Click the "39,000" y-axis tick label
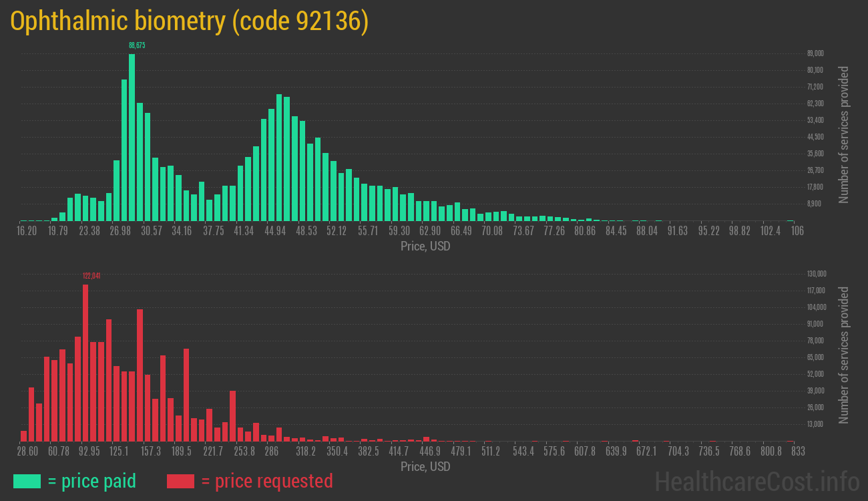Image resolution: width=868 pixels, height=501 pixels. pyautogui.click(x=815, y=391)
